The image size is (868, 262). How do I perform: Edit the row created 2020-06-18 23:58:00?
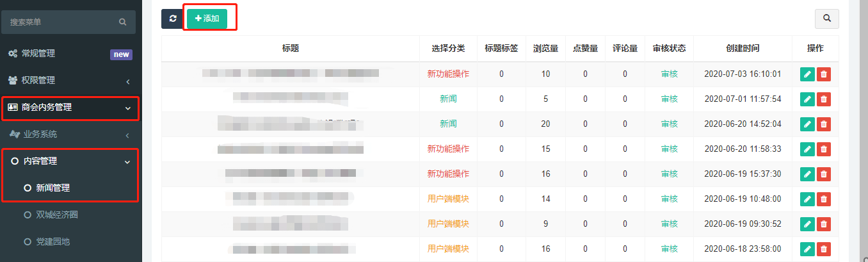point(807,249)
